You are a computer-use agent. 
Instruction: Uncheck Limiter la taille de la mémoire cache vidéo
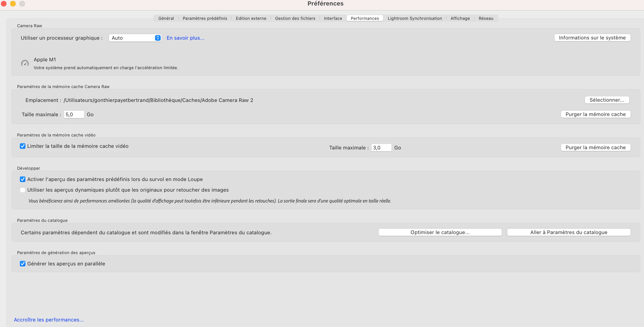point(22,146)
